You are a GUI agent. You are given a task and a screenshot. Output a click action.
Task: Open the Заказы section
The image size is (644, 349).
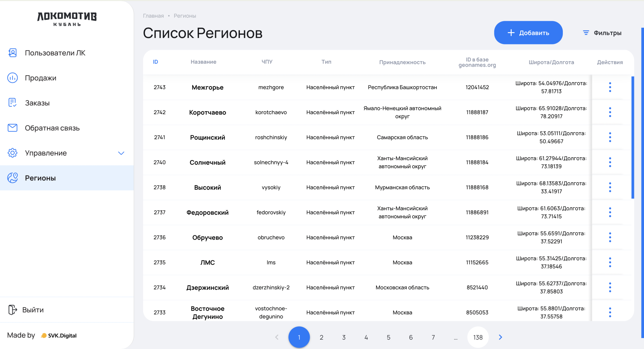67,103
